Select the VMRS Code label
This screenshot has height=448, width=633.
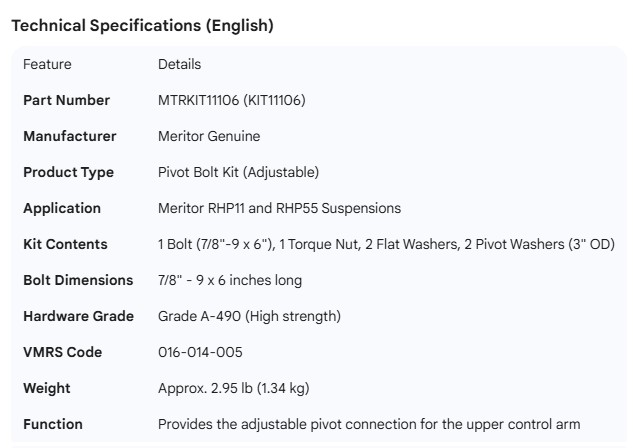pyautogui.click(x=63, y=352)
